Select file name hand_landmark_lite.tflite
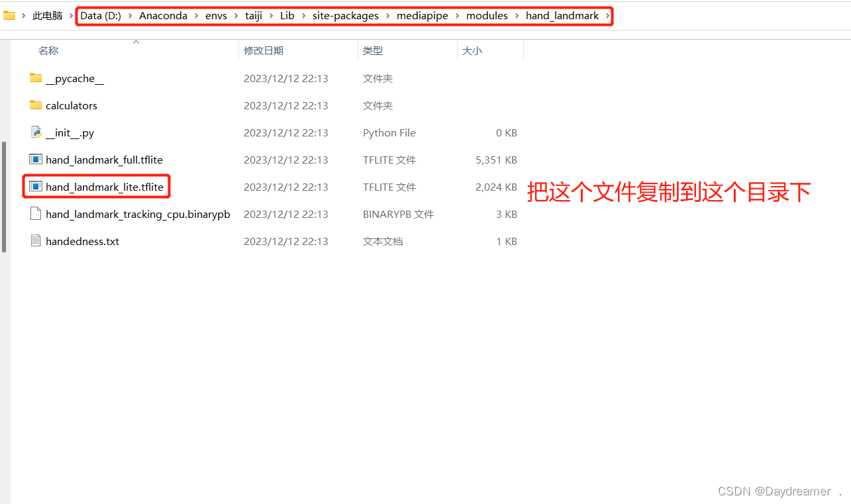 coord(105,187)
